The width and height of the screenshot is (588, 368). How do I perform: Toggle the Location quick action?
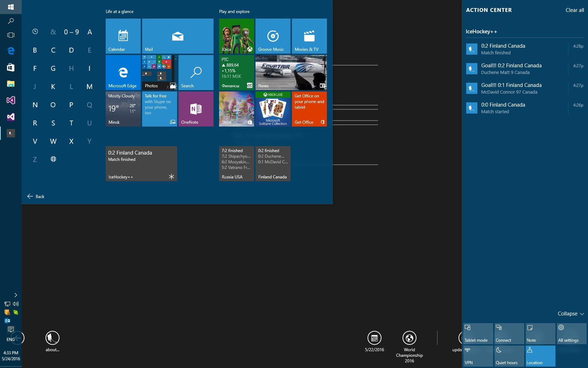coord(540,356)
